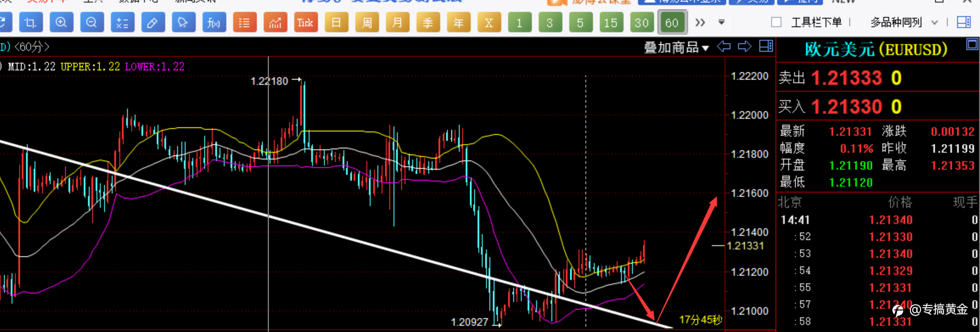Switch to 5-minute period
The image size is (980, 332).
pyautogui.click(x=581, y=23)
